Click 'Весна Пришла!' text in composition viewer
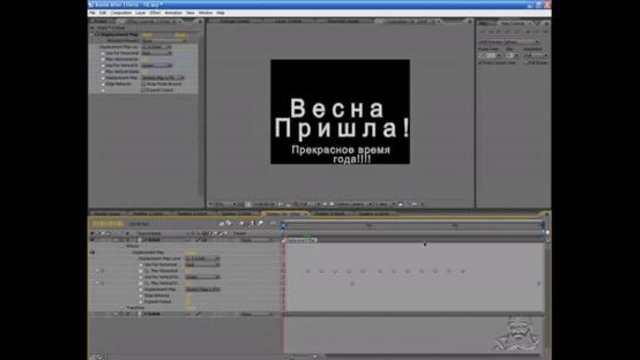This screenshot has height=360, width=640. pyautogui.click(x=342, y=118)
